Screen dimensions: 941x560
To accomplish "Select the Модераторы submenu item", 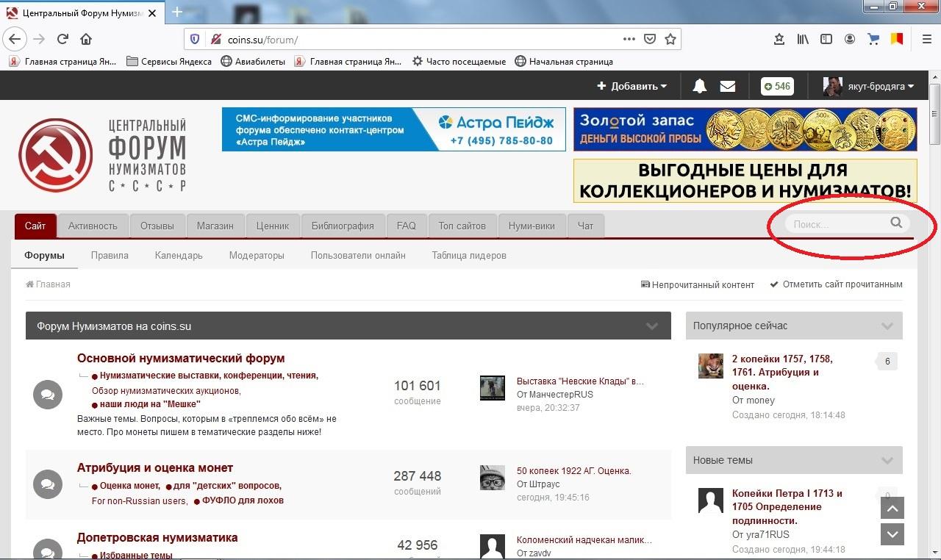I will pyautogui.click(x=257, y=255).
